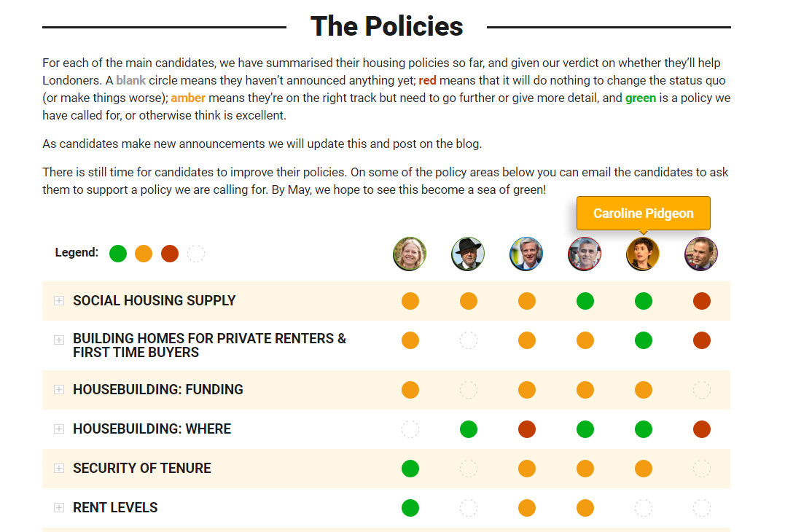Click the purple-bordered last candidate photo
This screenshot has width=785, height=532.
tap(701, 254)
